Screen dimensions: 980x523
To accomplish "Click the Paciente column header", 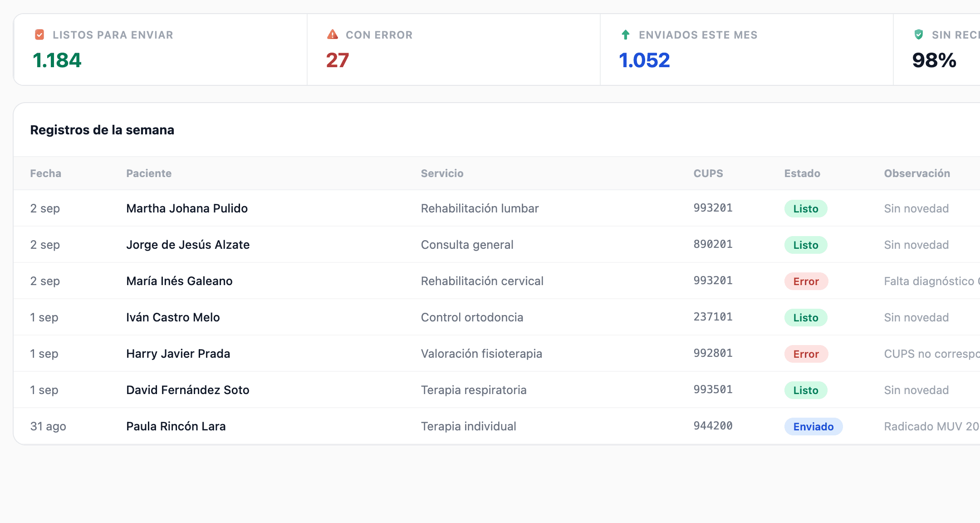I will 149,173.
